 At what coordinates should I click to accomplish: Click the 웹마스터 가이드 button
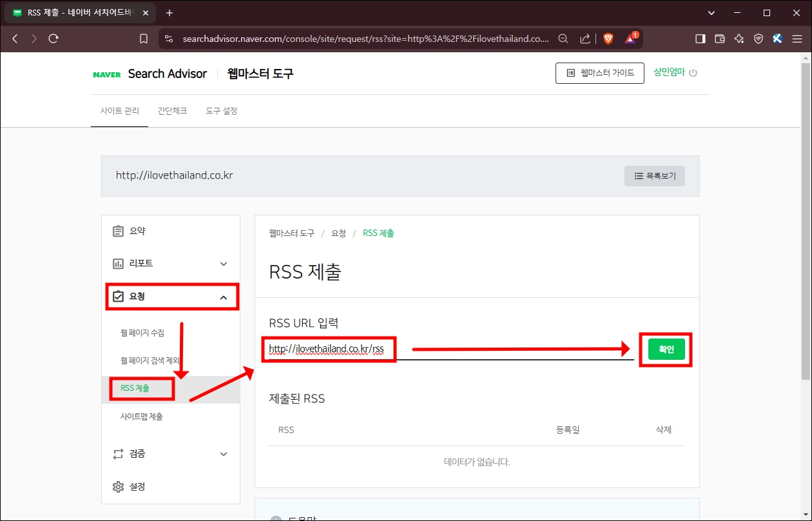pyautogui.click(x=599, y=73)
